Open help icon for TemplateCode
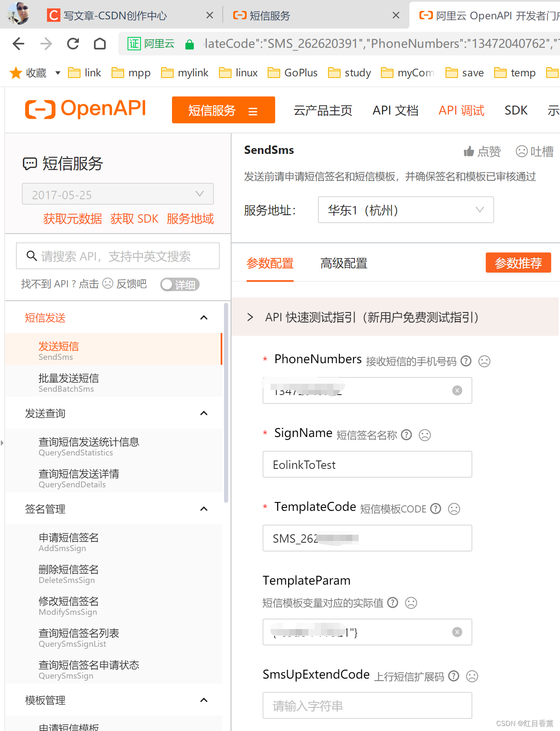The height and width of the screenshot is (731, 560). click(436, 509)
